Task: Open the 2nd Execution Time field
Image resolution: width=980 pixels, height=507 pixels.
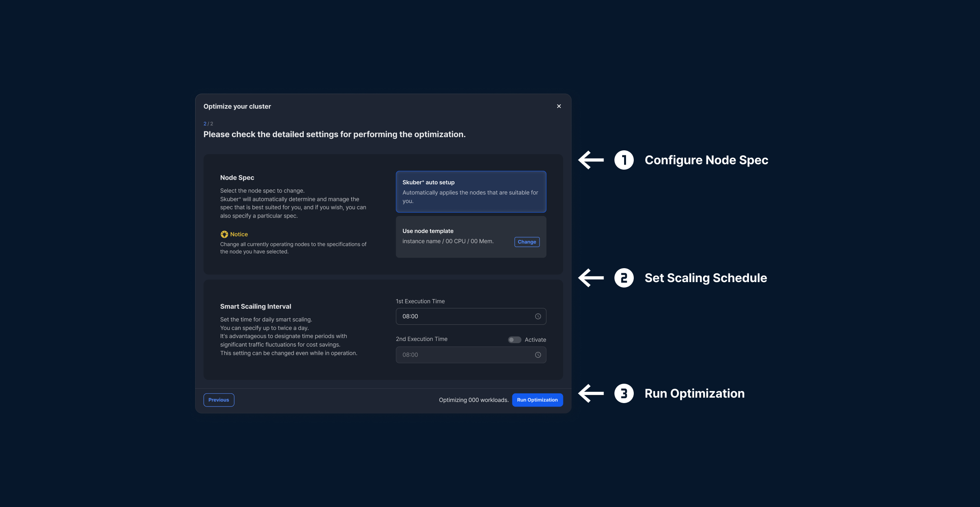Action: 464,355
